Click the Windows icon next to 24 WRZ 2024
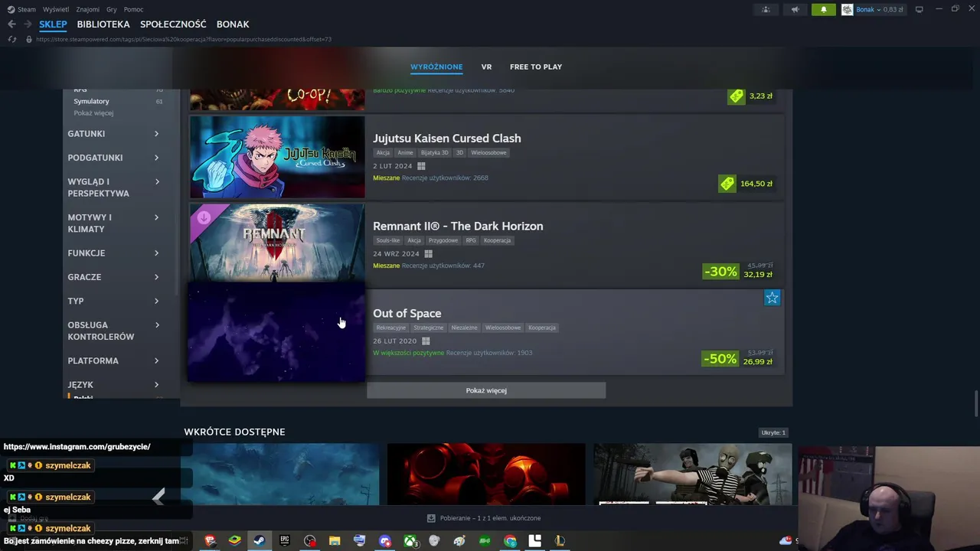Screen dimensions: 980x551 (428, 254)
